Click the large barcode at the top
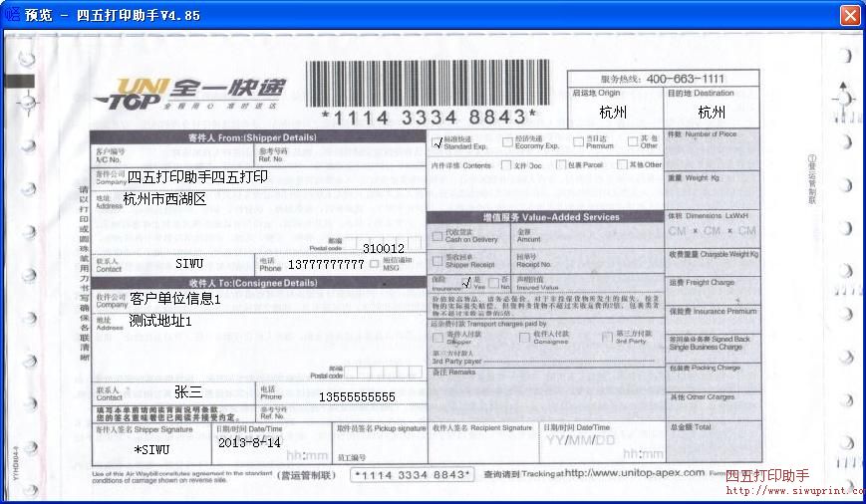The height and width of the screenshot is (504, 866). [428, 84]
